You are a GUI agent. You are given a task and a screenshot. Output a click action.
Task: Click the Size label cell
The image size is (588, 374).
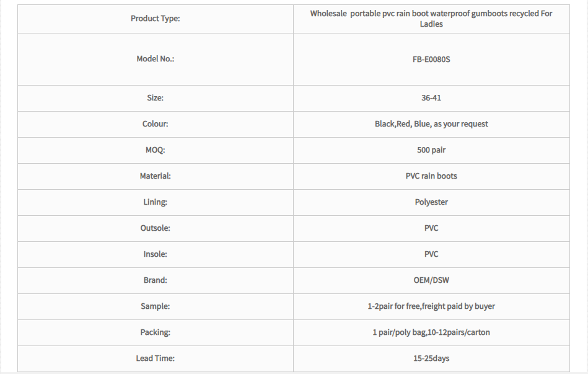(155, 98)
